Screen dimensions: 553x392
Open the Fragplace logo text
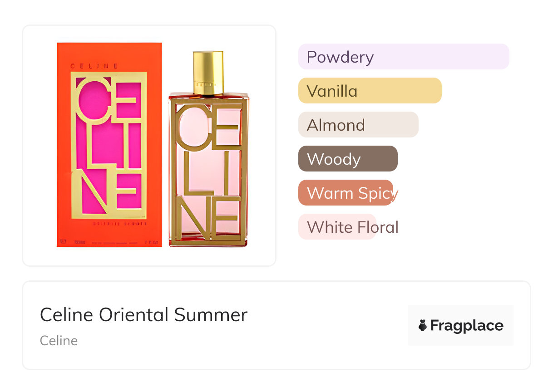[467, 325]
